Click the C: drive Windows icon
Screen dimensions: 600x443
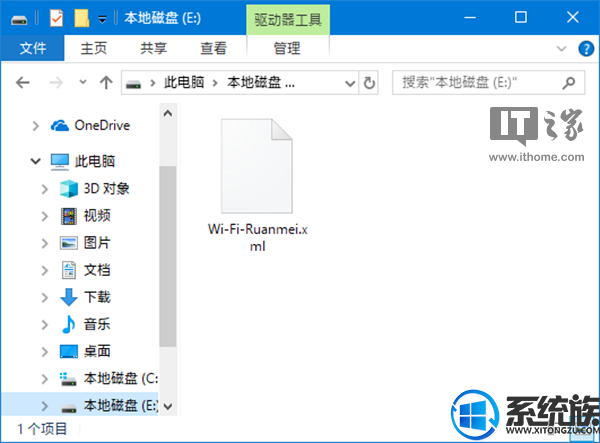68,379
